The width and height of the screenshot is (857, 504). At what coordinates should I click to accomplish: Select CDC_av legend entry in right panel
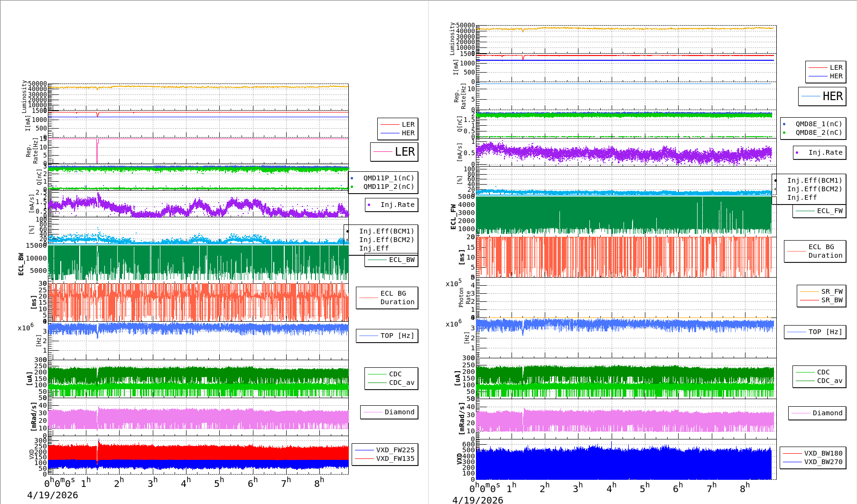point(829,381)
